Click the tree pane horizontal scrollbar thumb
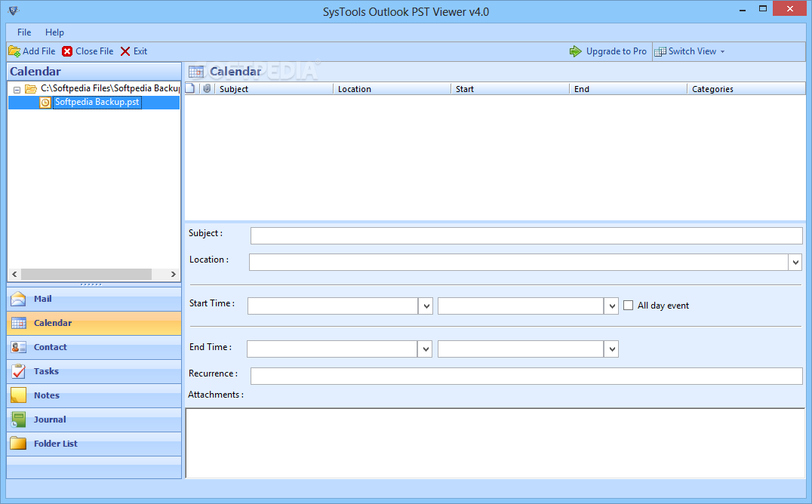The image size is (812, 504). (x=87, y=274)
